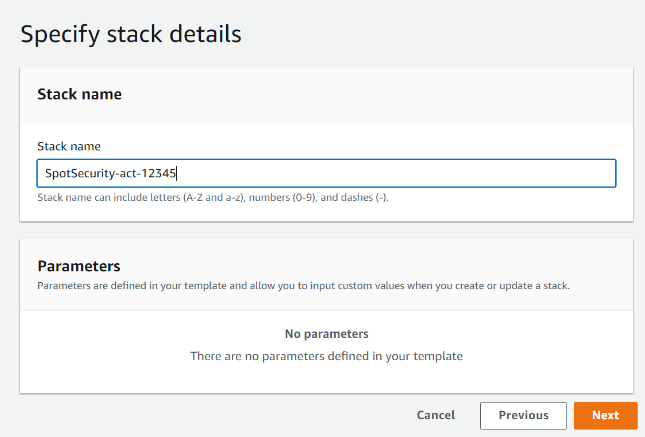Click the Parameters description text
The image size is (645, 437).
[303, 285]
